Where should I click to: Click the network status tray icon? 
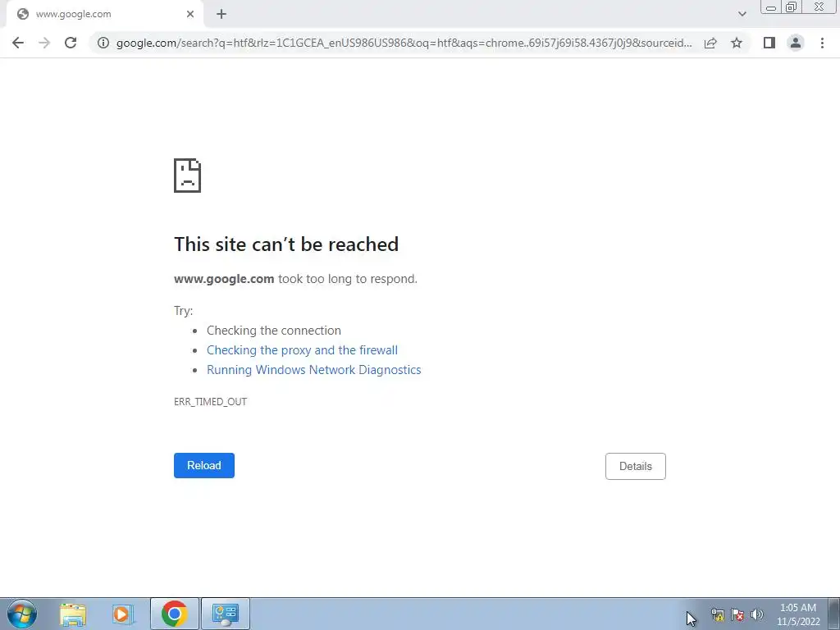[x=718, y=614]
